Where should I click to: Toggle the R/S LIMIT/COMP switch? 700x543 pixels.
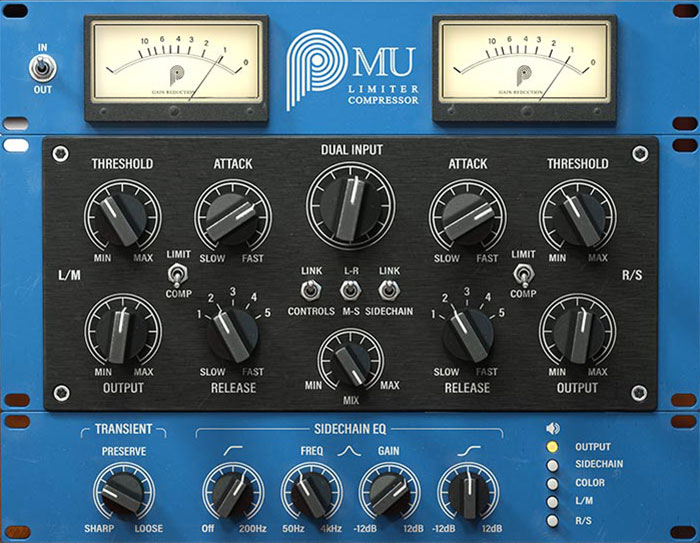click(x=523, y=274)
